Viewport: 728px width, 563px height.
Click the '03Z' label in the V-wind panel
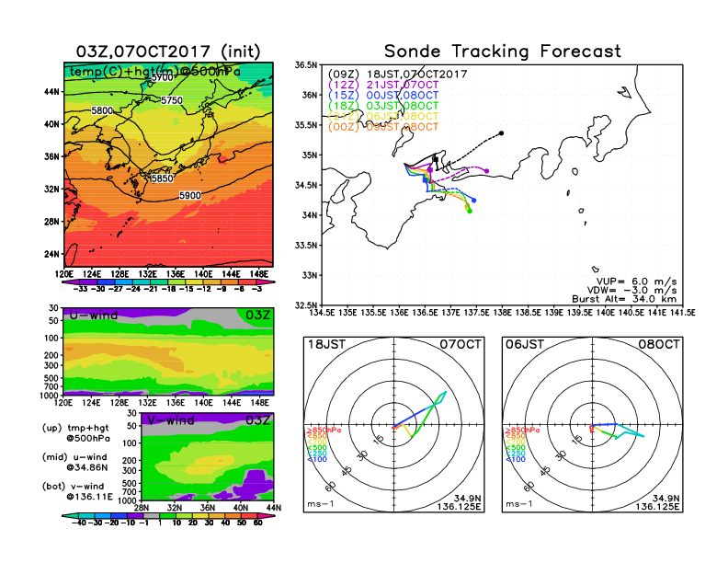pos(258,420)
